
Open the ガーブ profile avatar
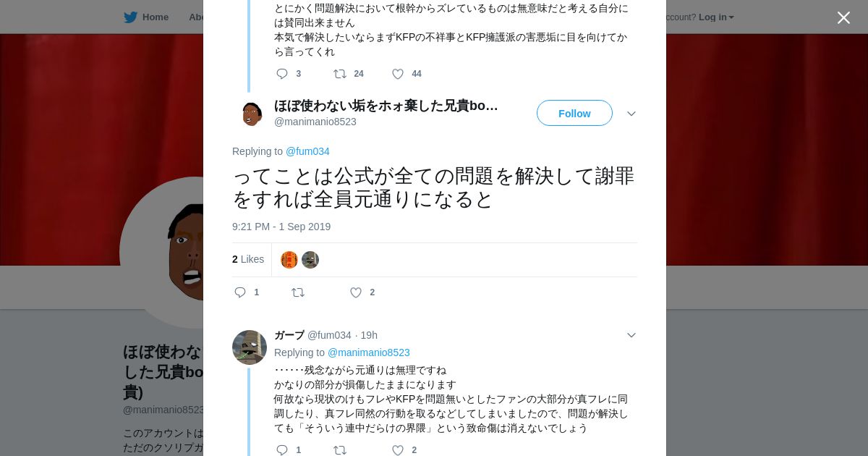pyautogui.click(x=250, y=347)
